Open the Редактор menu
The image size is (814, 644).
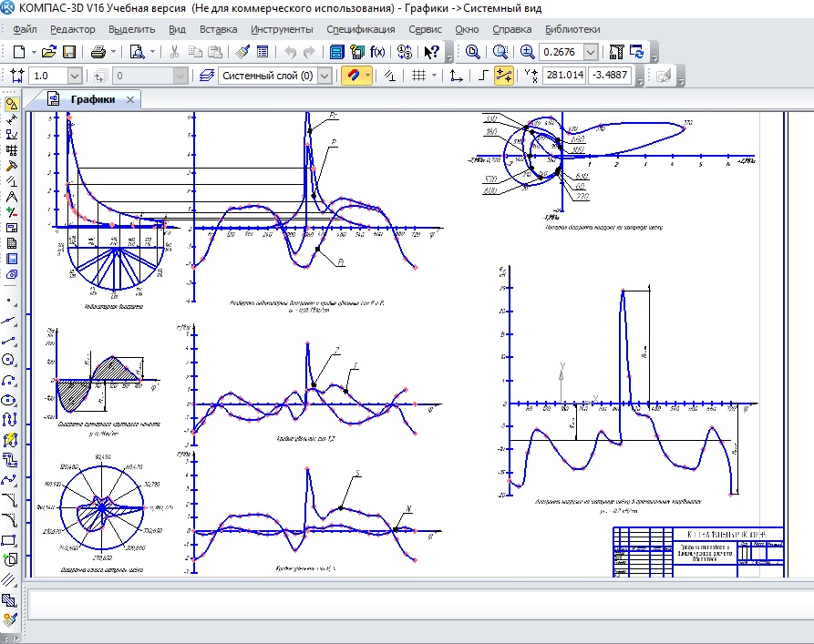[x=73, y=29]
